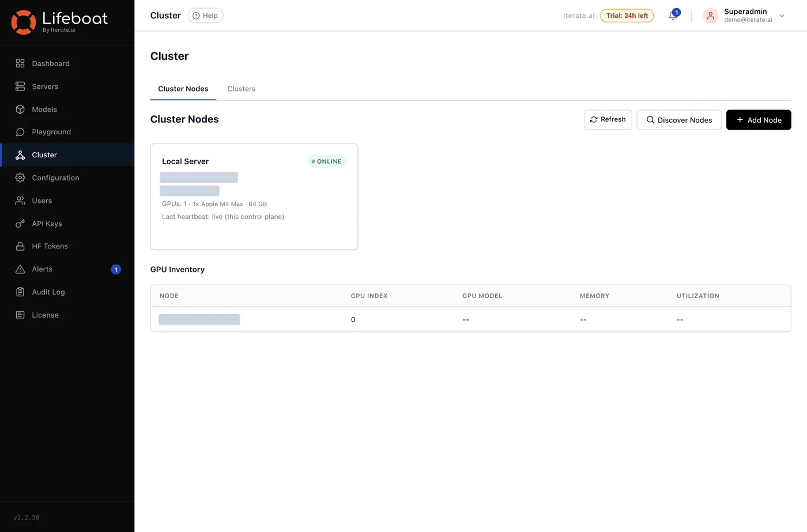Click the UTILIZATION column header

(698, 296)
